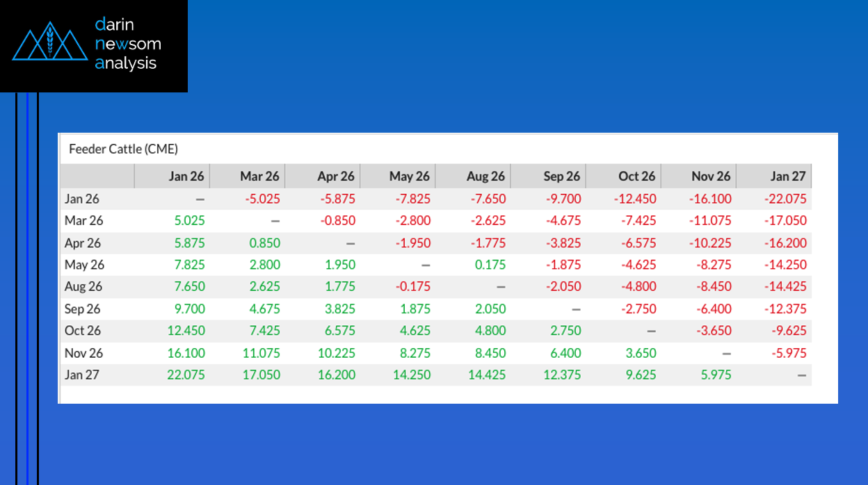Select the green 0.175 cell in May 26 row
The height and width of the screenshot is (485, 868).
pyautogui.click(x=488, y=265)
